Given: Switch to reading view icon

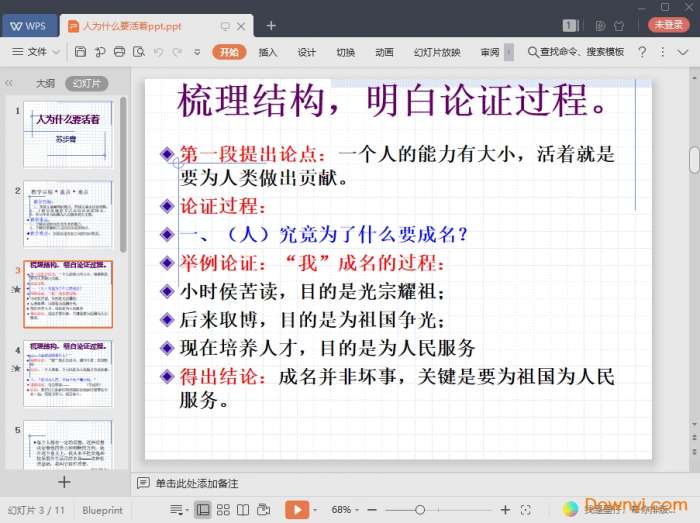Looking at the screenshot, I should tap(241, 510).
